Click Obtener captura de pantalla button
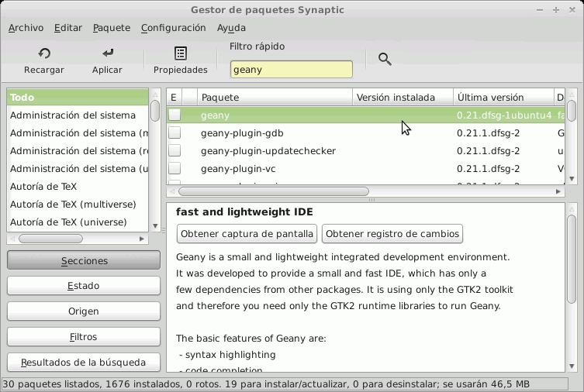 (x=247, y=233)
